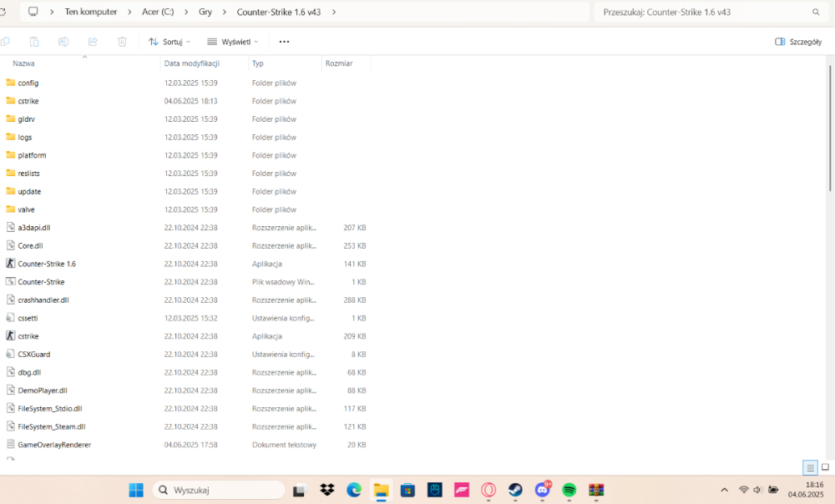Click Counter-Strike 1.6 v43 breadcrumb

click(279, 12)
